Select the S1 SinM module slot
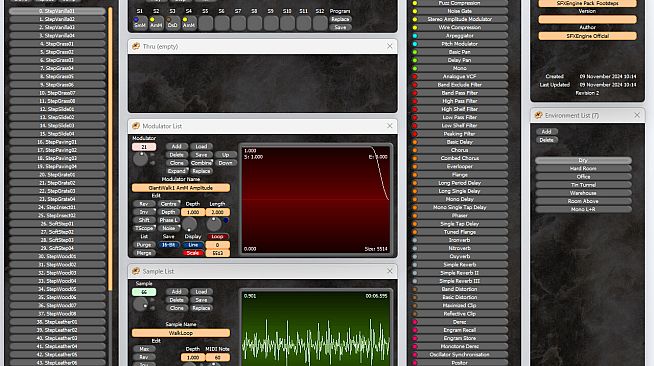The width and height of the screenshot is (654, 366). pyautogui.click(x=140, y=23)
